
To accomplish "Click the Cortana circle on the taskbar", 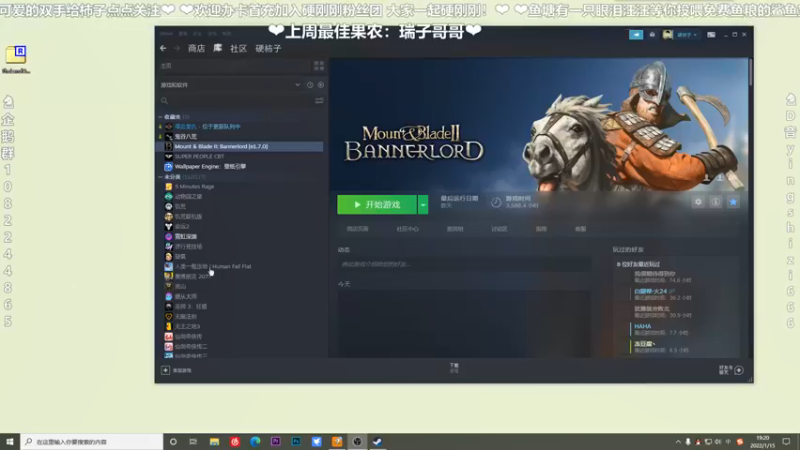I will coord(173,441).
